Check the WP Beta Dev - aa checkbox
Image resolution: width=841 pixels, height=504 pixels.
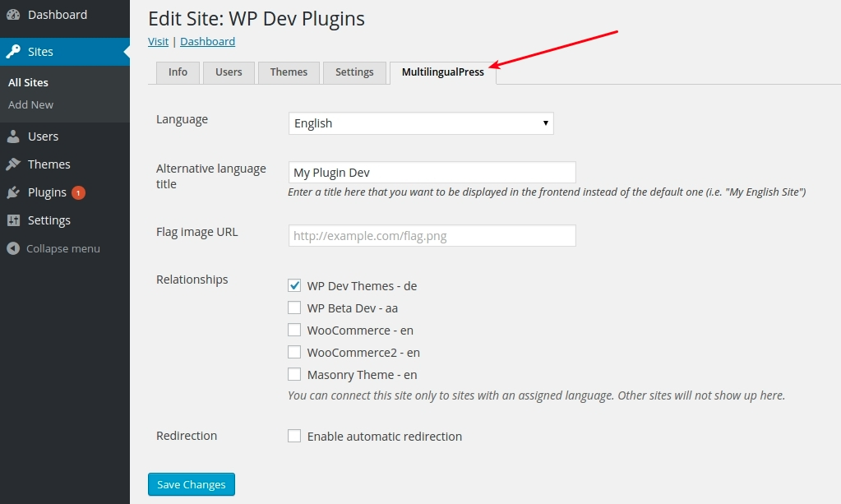(x=294, y=308)
